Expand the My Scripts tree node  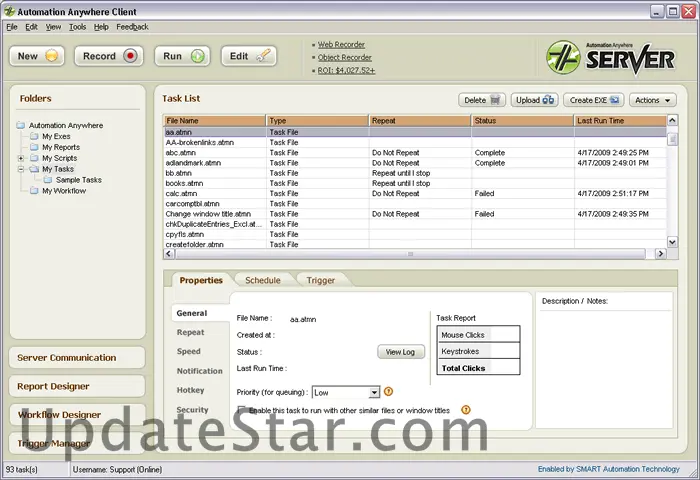pyautogui.click(x=21, y=158)
